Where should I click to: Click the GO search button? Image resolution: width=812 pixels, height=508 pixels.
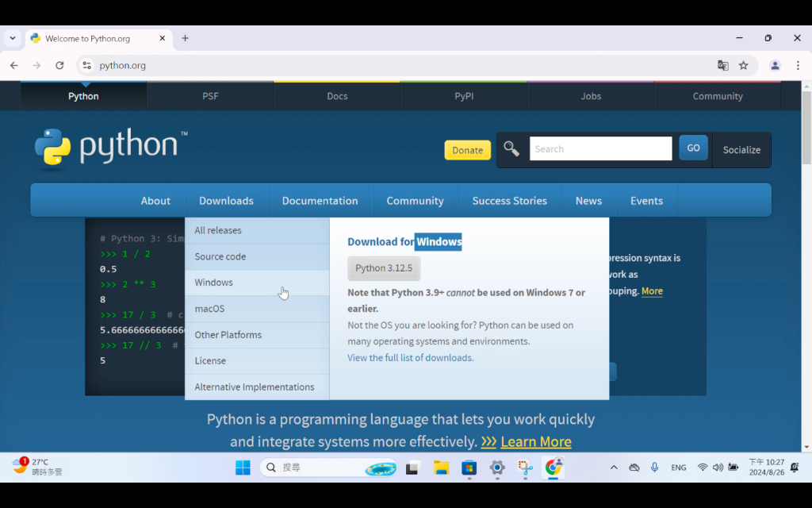click(x=693, y=148)
